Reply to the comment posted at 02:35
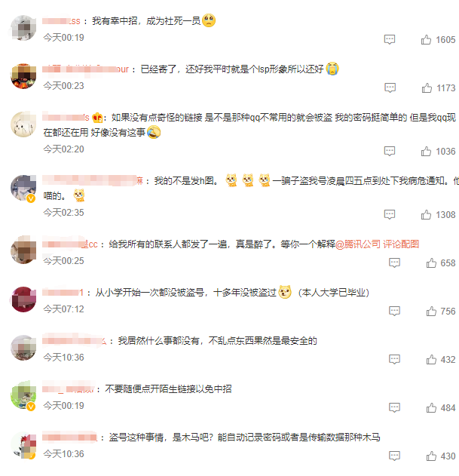The width and height of the screenshot is (459, 476). pyautogui.click(x=390, y=215)
